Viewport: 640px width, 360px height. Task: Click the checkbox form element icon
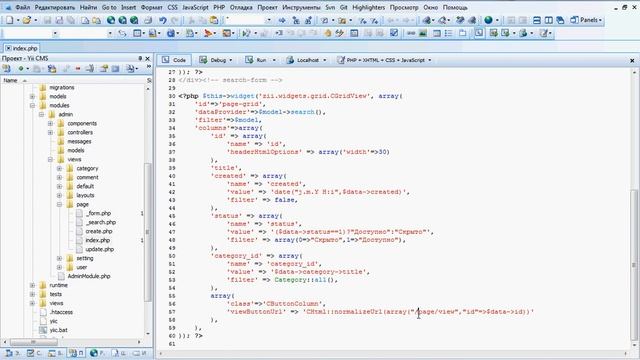pos(393,33)
